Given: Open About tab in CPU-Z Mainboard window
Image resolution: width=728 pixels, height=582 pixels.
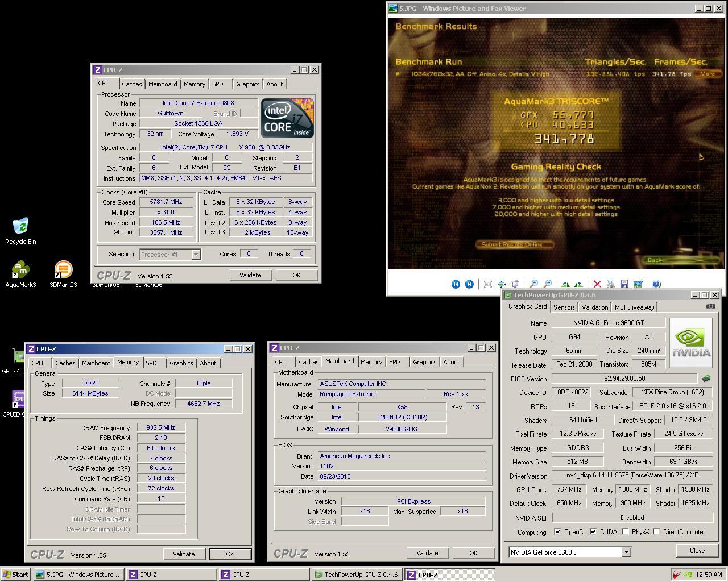Looking at the screenshot, I should pos(452,362).
